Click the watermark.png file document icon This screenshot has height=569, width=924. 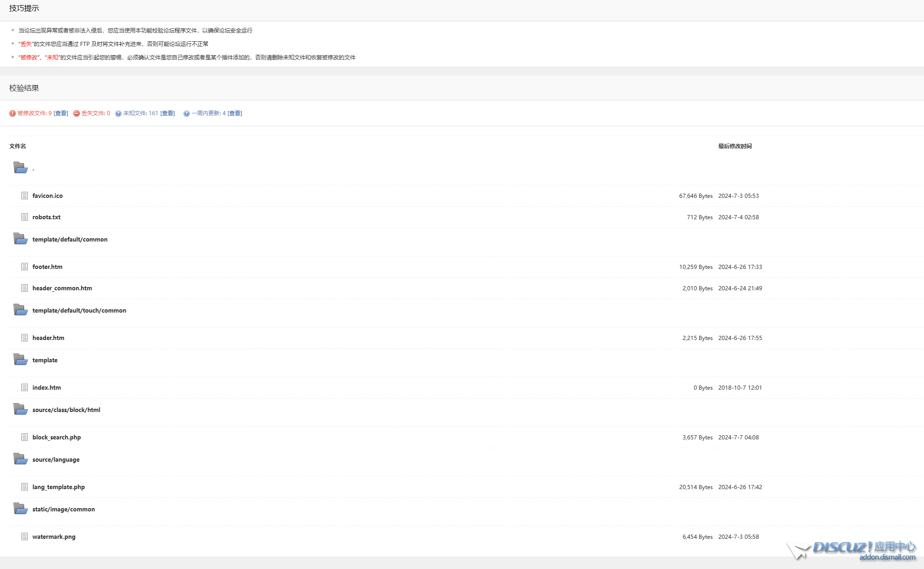pyautogui.click(x=25, y=536)
